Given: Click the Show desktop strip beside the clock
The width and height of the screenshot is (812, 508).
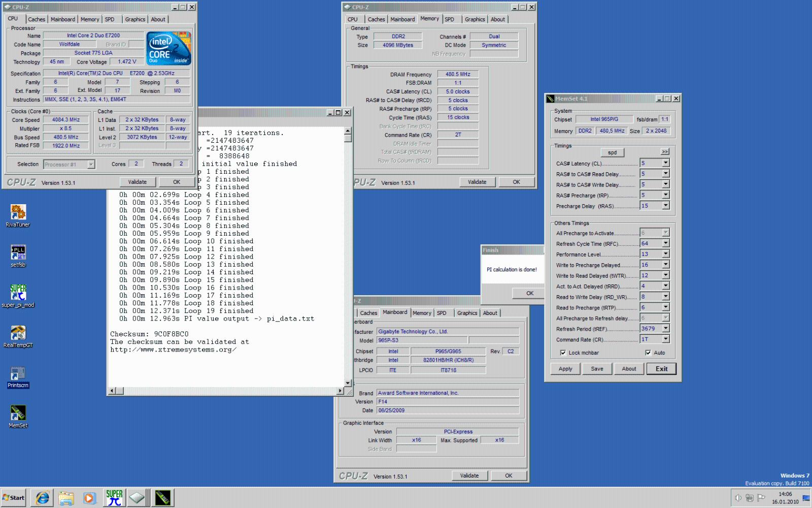Looking at the screenshot, I should pyautogui.click(x=806, y=498).
